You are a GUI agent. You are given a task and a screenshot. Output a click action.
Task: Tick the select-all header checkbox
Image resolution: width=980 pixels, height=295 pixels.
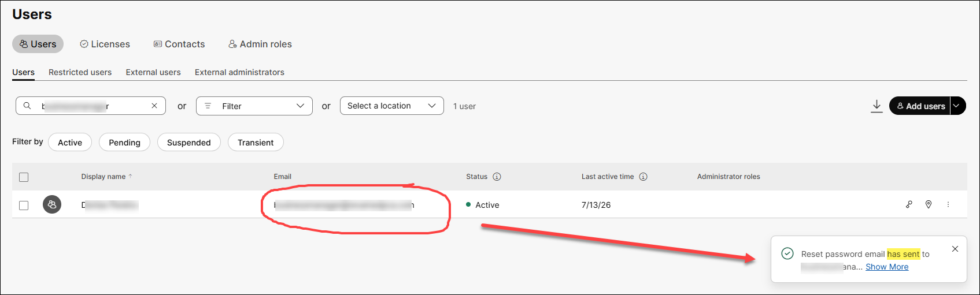24,177
